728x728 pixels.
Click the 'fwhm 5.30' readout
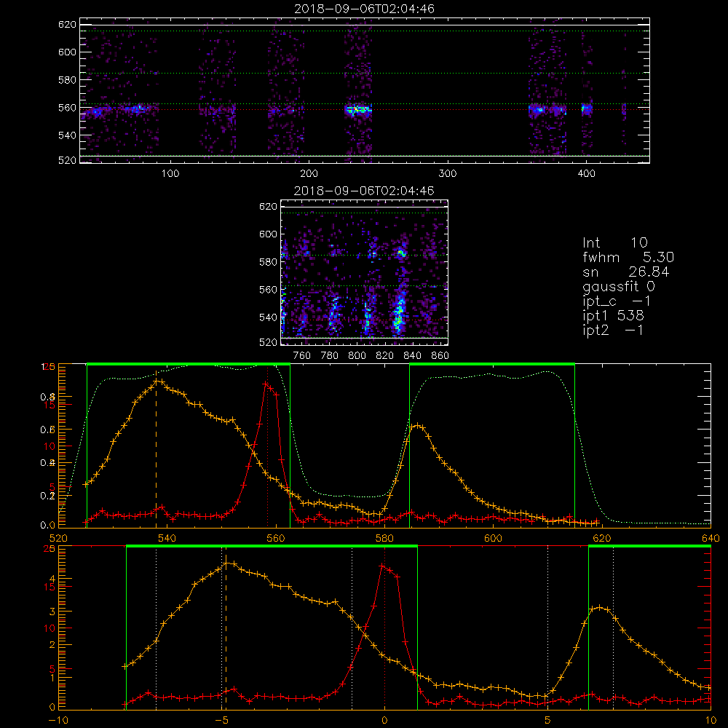click(x=628, y=257)
